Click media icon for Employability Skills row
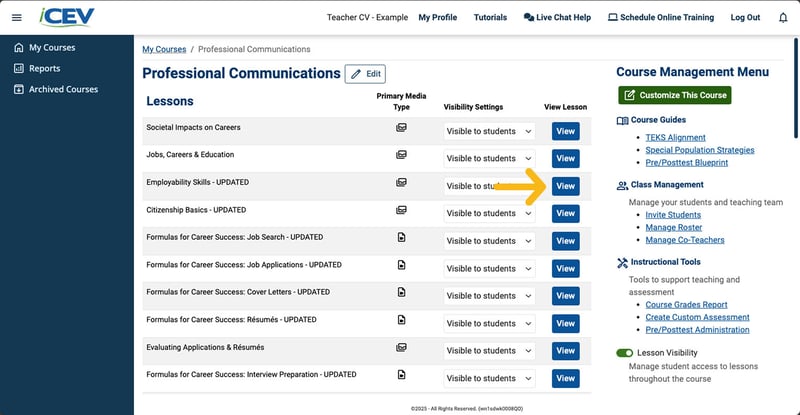The height and width of the screenshot is (415, 800). pos(402,182)
